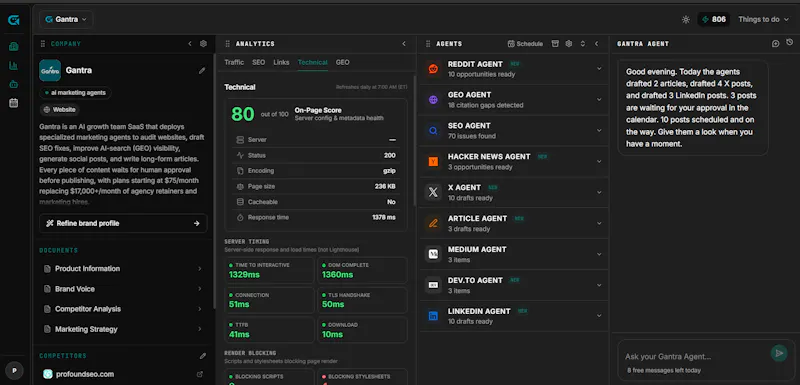
Task: Collapse the Agents panel with chevron
Action: coord(596,44)
